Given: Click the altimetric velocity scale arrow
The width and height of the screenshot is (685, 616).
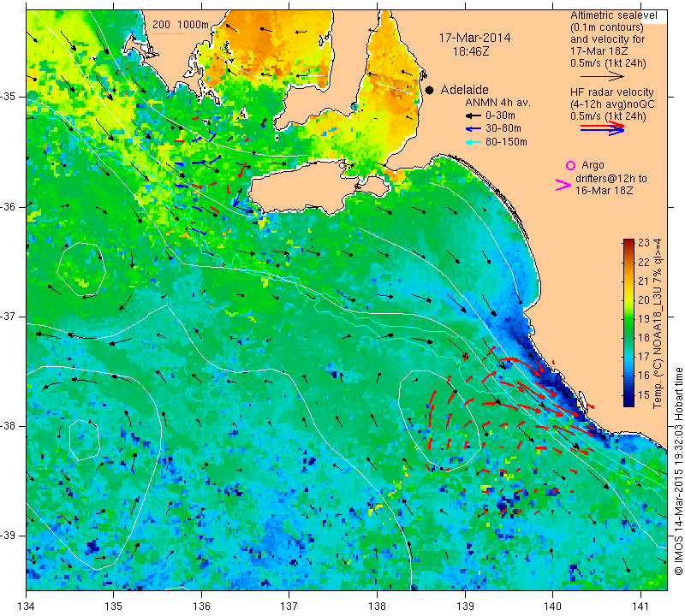Looking at the screenshot, I should click(x=602, y=76).
